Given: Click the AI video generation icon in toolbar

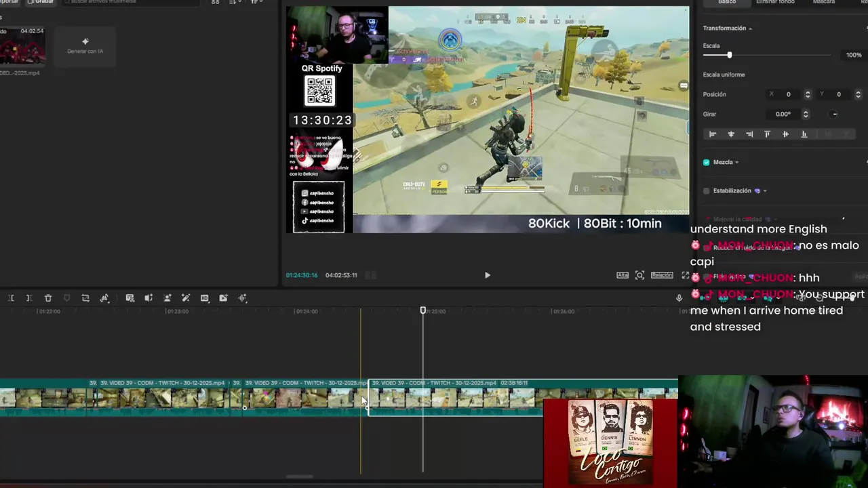Looking at the screenshot, I should pyautogui.click(x=223, y=298).
